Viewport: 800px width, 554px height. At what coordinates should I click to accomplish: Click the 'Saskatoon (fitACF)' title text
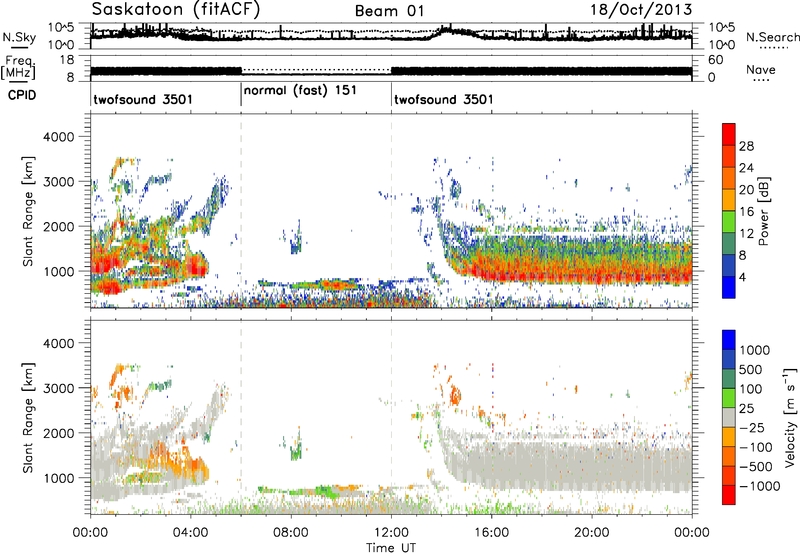click(176, 9)
